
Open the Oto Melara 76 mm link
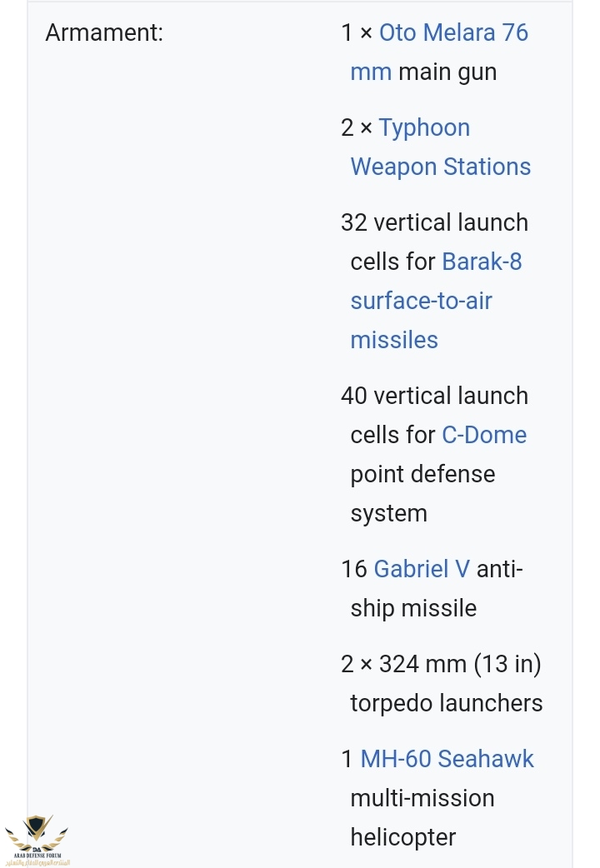click(453, 33)
